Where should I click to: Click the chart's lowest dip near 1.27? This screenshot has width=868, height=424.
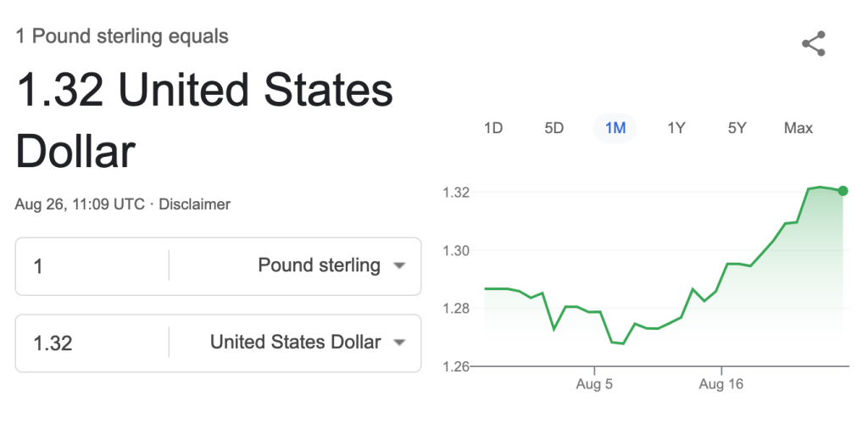[x=623, y=343]
